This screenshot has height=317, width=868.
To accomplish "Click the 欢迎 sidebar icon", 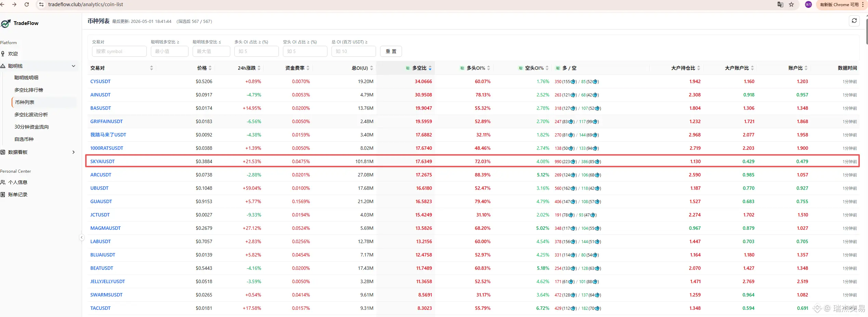I will tap(3, 54).
